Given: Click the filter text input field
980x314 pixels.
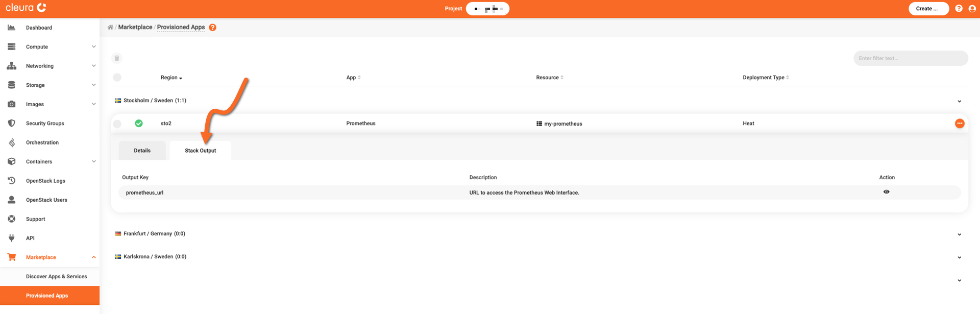Looking at the screenshot, I should pos(910,58).
